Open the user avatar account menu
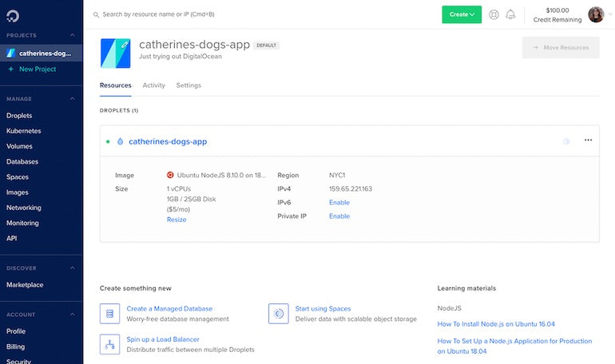The image size is (615, 364). coord(597,14)
